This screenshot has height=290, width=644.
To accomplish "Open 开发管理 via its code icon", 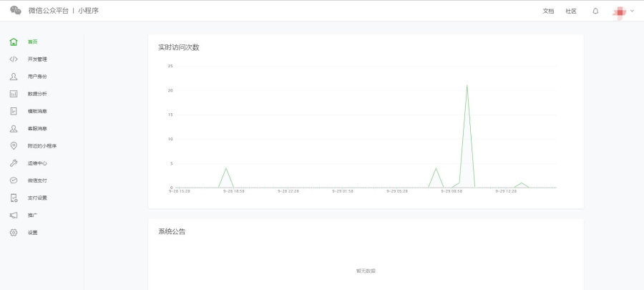I will point(14,59).
